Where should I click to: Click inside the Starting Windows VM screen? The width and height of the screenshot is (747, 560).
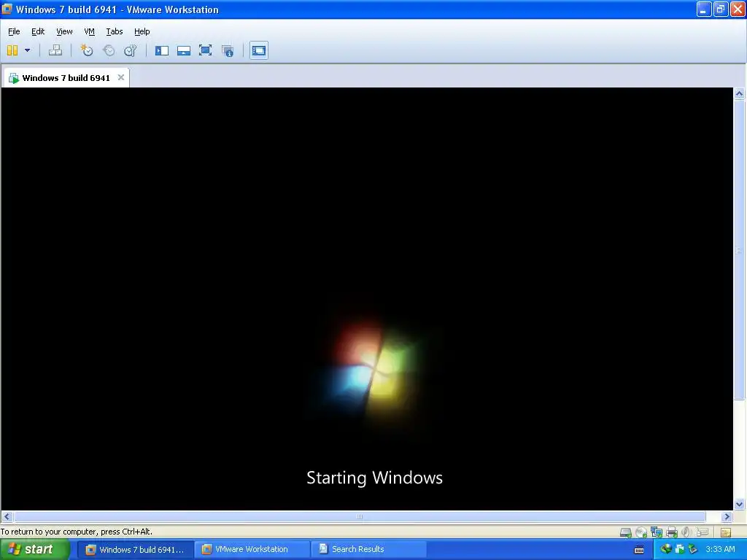(x=367, y=298)
